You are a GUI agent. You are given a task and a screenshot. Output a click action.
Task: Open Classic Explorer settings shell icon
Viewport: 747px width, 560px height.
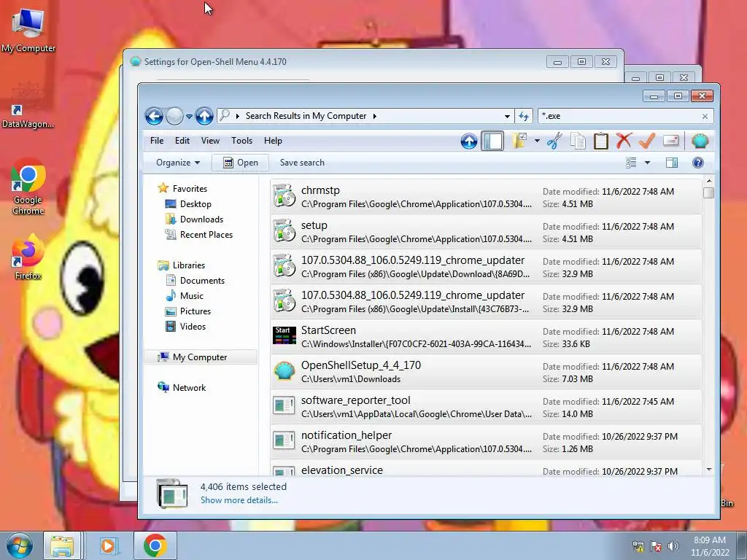pos(700,141)
